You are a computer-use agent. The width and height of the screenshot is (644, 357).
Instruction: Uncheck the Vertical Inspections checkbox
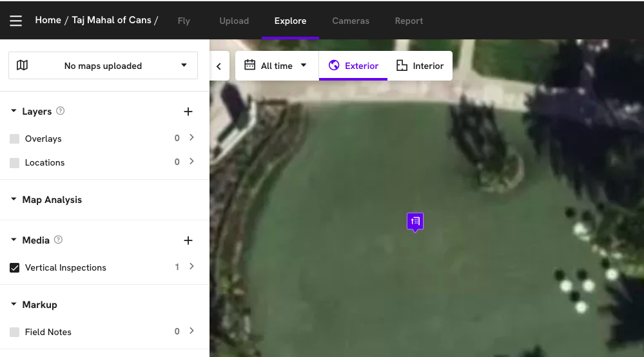15,268
